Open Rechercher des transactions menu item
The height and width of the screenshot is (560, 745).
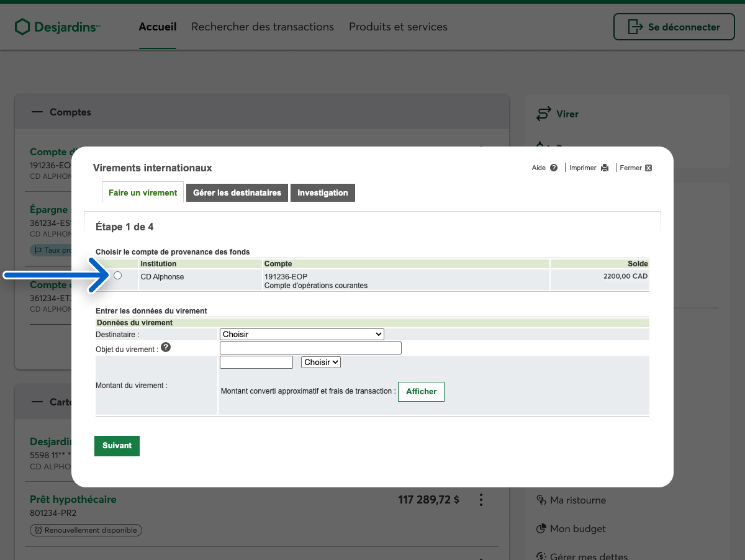tap(263, 27)
